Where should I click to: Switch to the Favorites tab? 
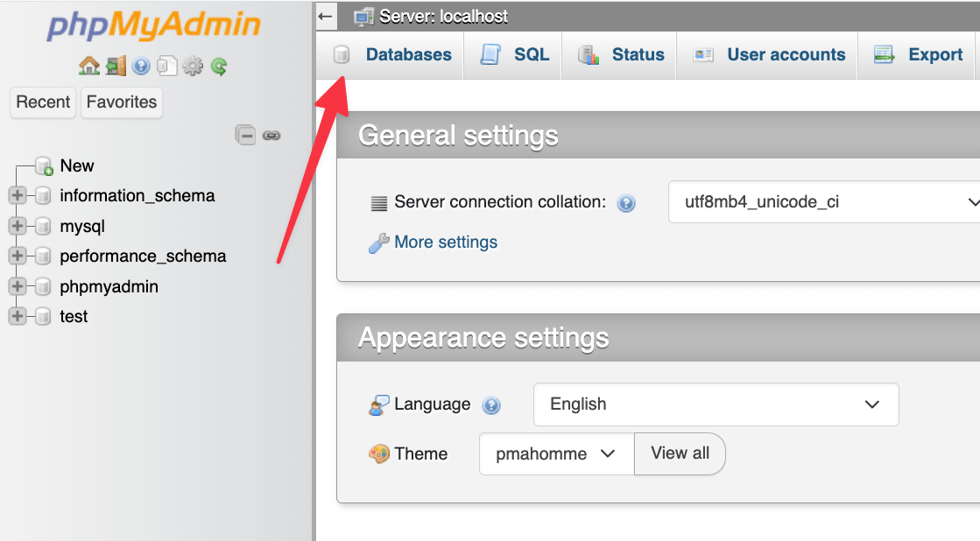click(x=121, y=102)
